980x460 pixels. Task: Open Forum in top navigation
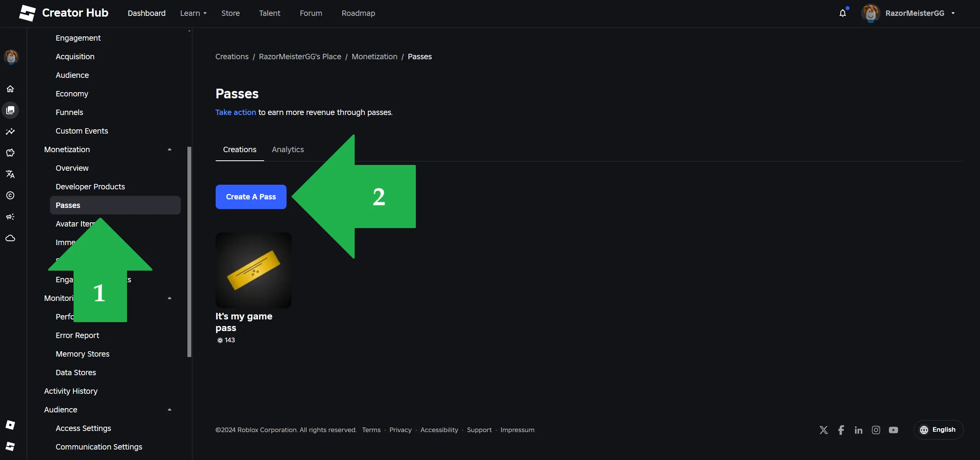coord(311,13)
